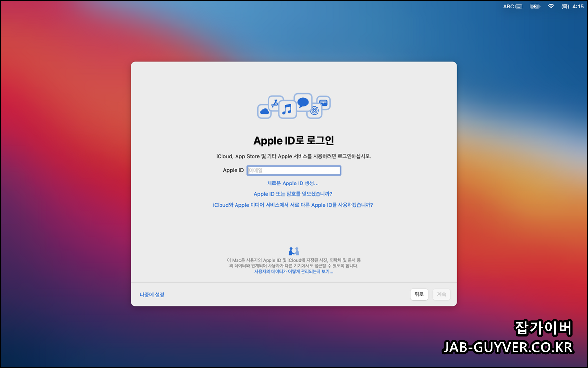
Task: Click the Apple ID email input field
Action: coord(294,170)
